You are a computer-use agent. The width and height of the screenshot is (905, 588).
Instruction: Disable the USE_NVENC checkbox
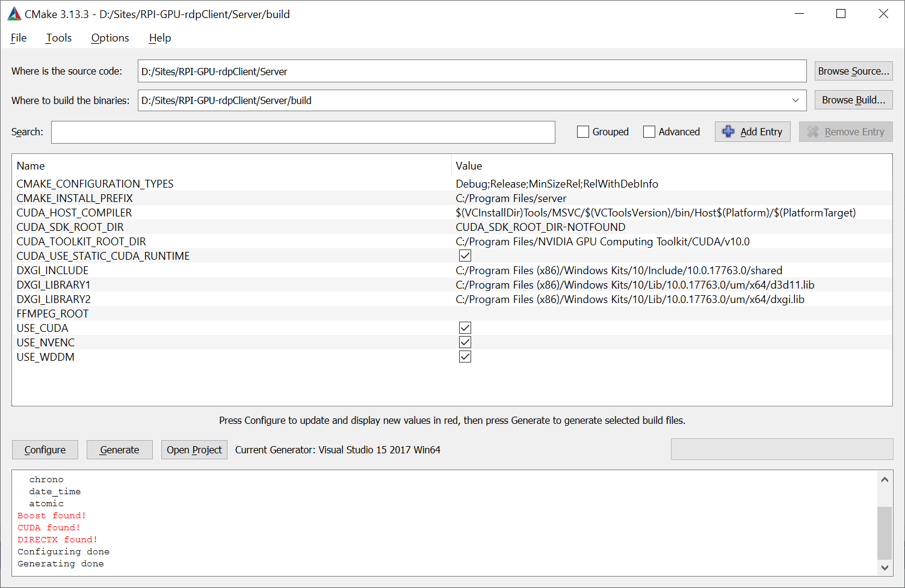(x=465, y=342)
